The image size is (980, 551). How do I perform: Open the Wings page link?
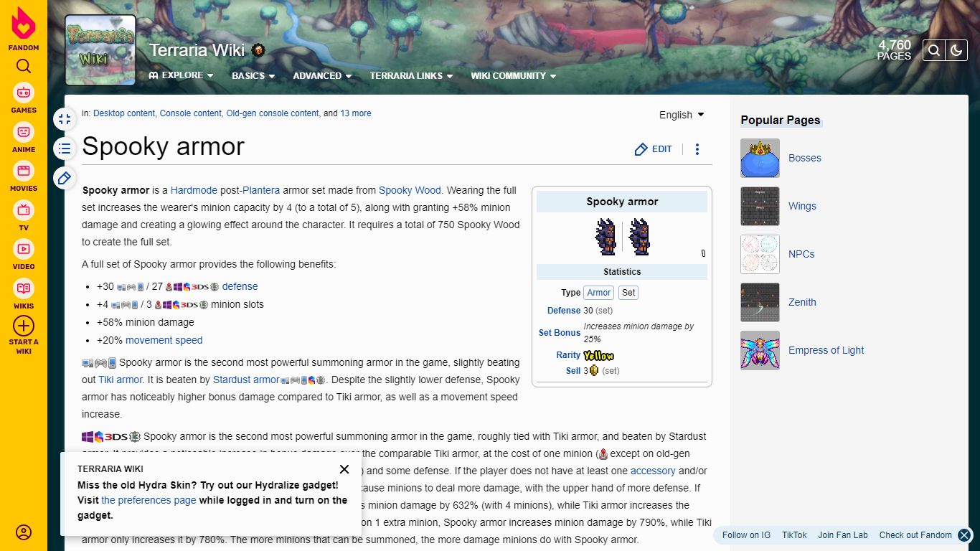click(x=802, y=206)
